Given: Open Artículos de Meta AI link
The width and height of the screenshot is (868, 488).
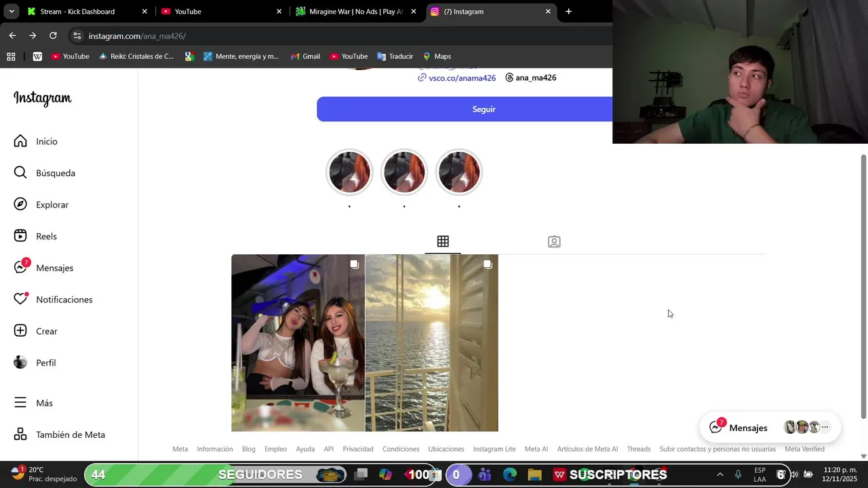Looking at the screenshot, I should (587, 449).
